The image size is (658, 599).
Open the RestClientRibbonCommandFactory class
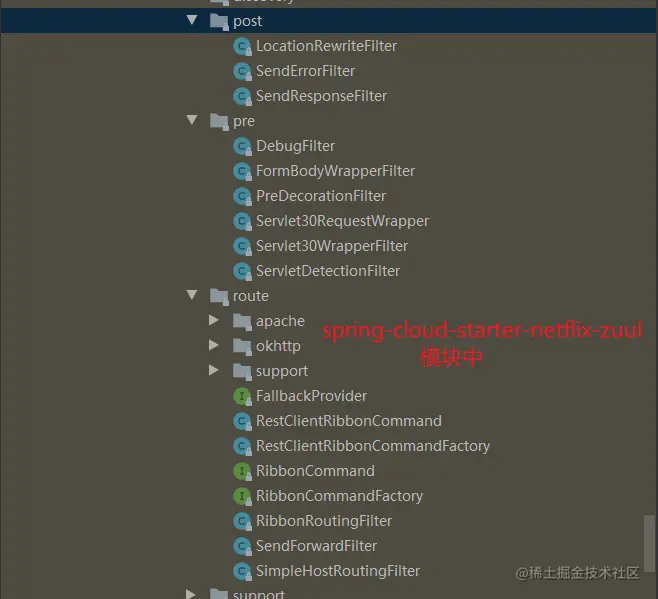point(373,446)
